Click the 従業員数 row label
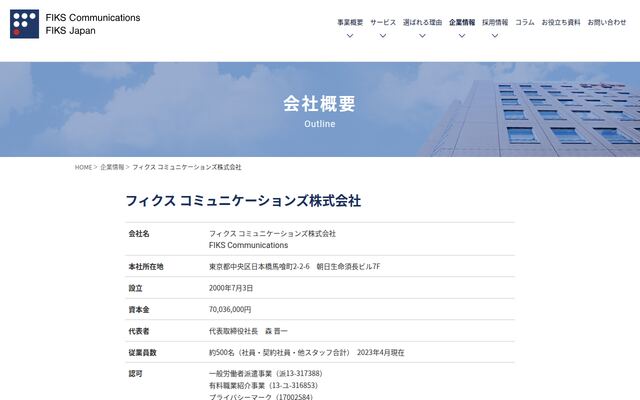Screen dimensions: 640x400 pyautogui.click(x=142, y=353)
